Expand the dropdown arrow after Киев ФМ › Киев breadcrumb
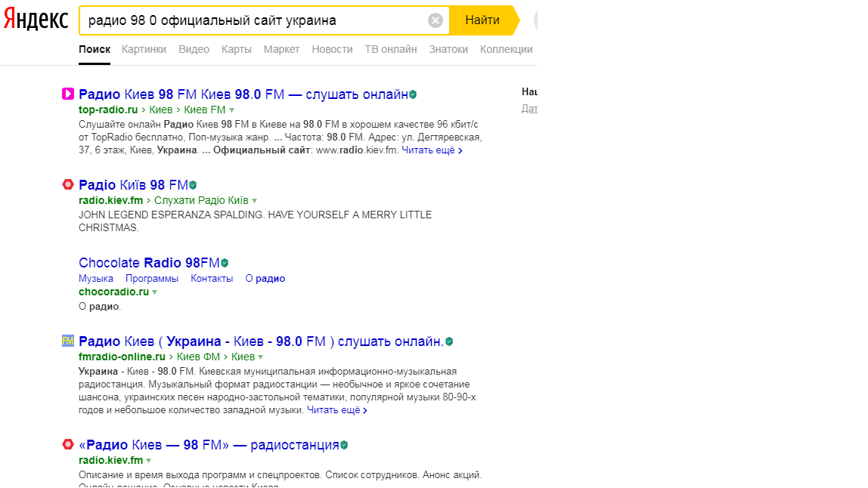 pos(261,357)
